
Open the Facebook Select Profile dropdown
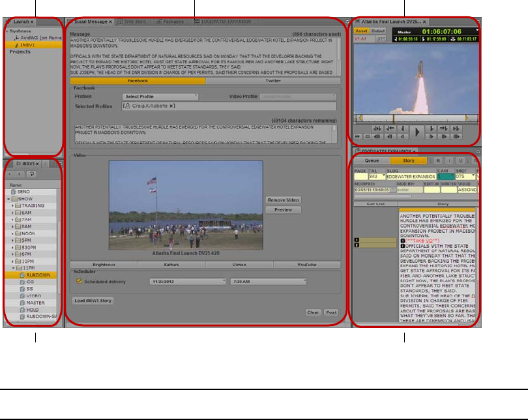pos(160,97)
